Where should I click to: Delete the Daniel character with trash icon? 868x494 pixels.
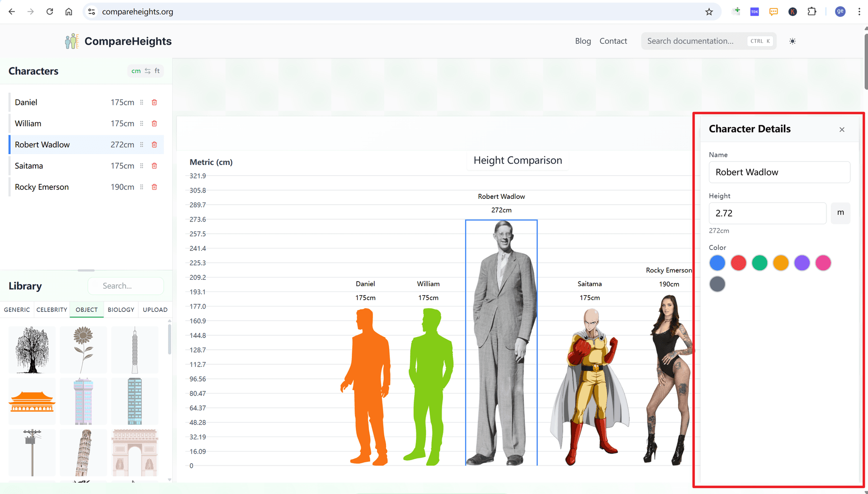154,103
